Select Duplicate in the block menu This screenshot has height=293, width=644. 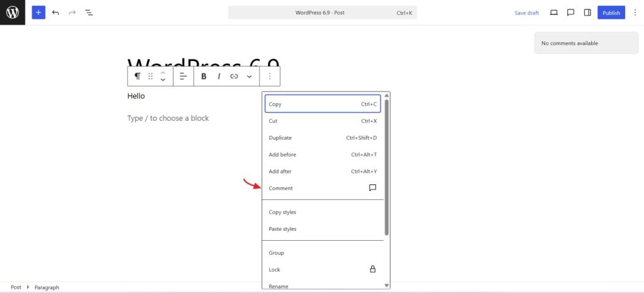[x=323, y=138]
